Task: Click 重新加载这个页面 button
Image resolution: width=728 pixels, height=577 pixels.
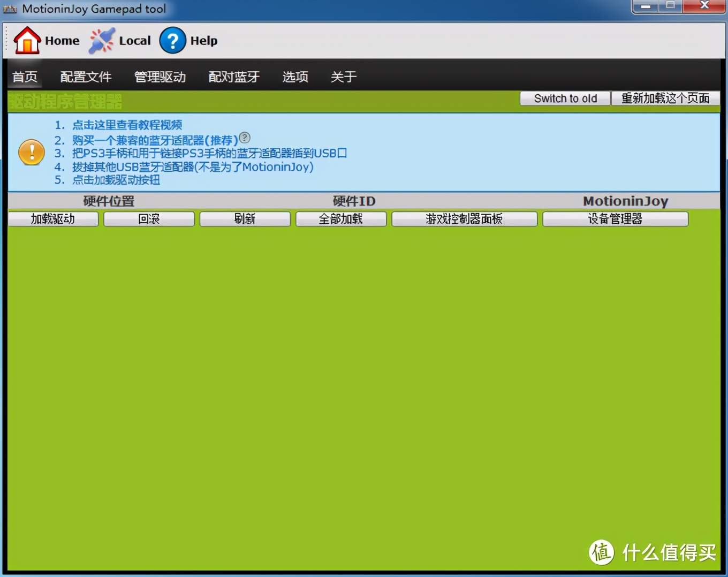Action: [x=665, y=98]
